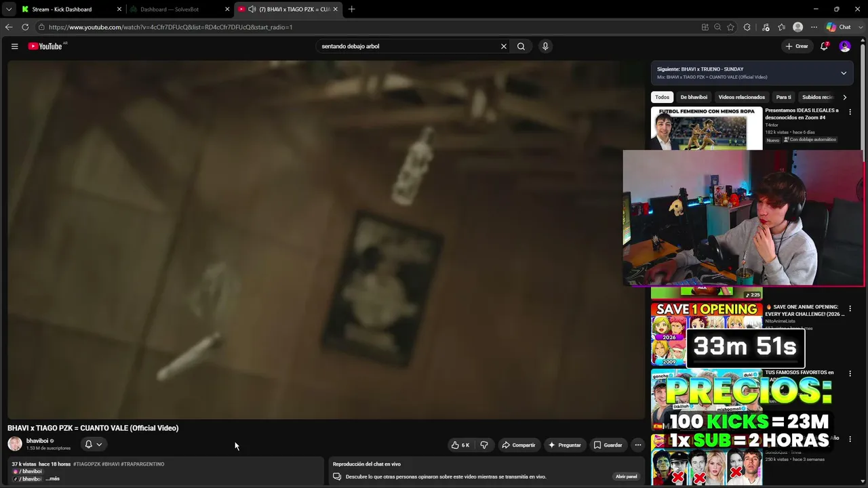868x488 pixels.
Task: Click the browser address bar URL
Action: (170, 27)
